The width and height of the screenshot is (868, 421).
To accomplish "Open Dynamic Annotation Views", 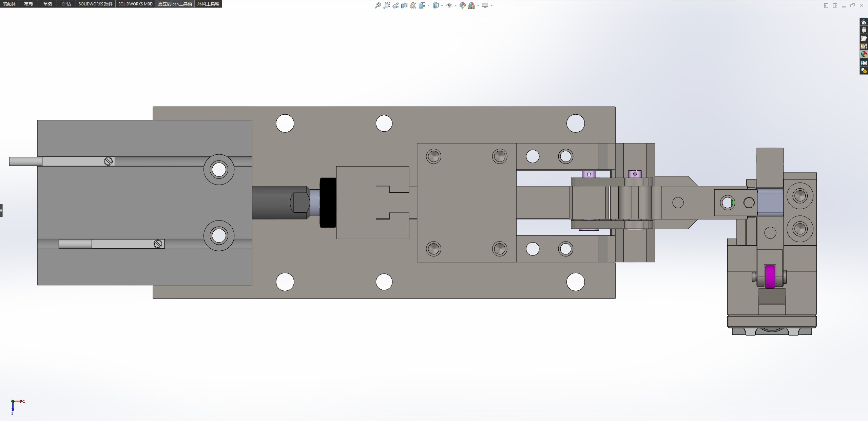I will click(x=413, y=5).
